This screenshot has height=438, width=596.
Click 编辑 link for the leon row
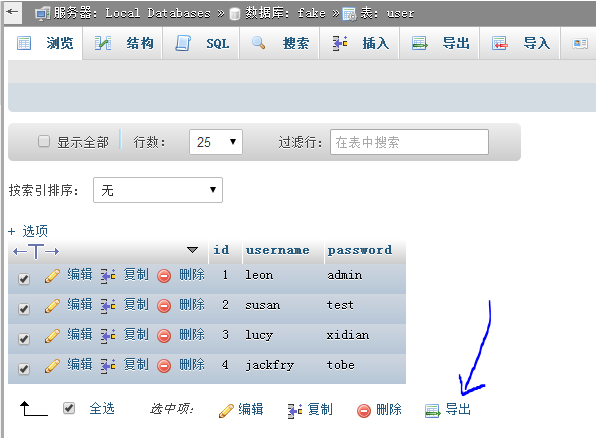coord(80,275)
